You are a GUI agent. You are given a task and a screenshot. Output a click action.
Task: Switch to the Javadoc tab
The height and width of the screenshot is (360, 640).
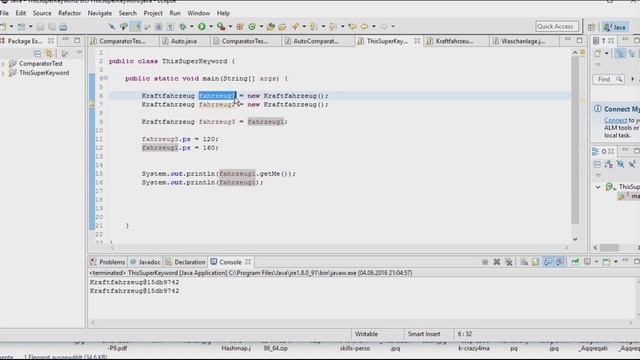tap(145, 262)
